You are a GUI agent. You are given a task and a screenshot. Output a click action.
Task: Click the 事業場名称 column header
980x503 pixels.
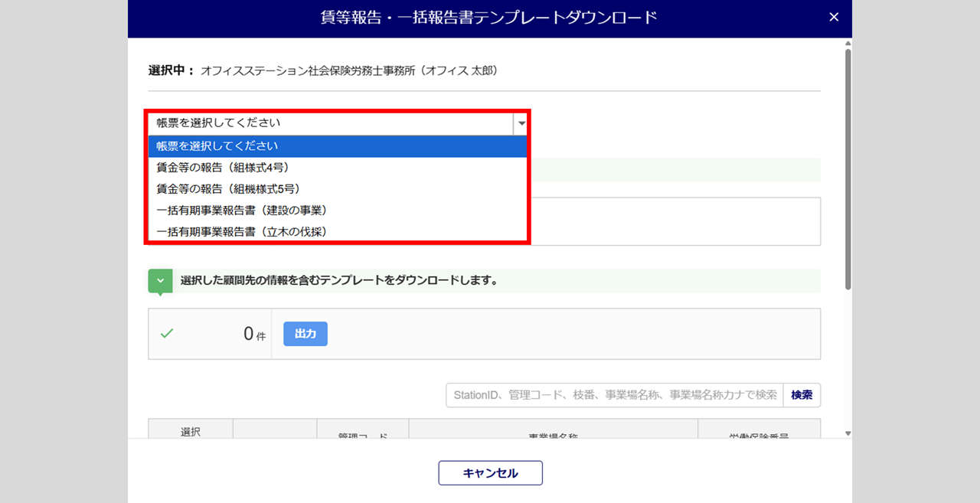coord(553,435)
